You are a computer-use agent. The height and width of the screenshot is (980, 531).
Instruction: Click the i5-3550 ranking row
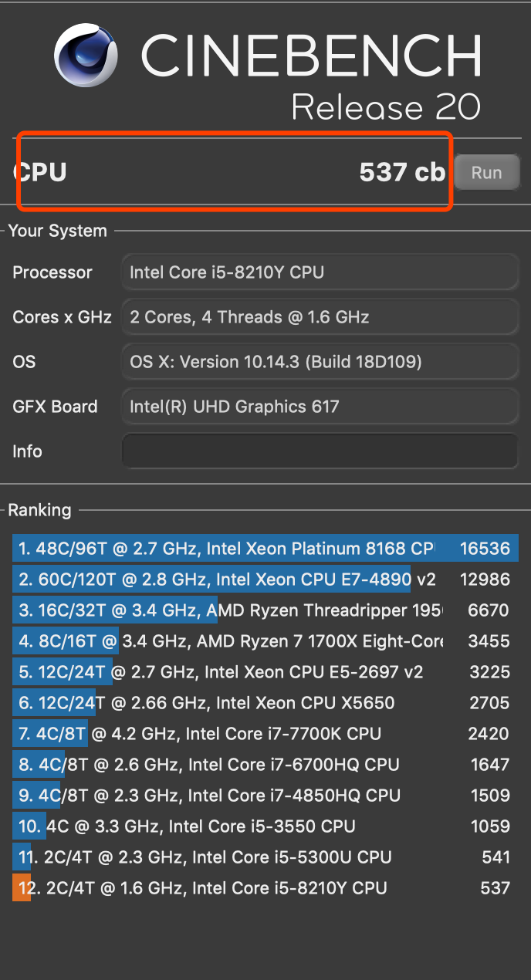232,826
